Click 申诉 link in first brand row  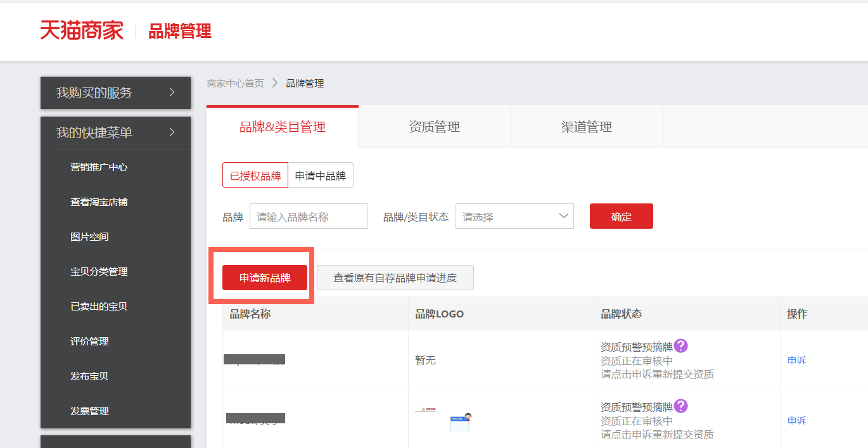796,361
